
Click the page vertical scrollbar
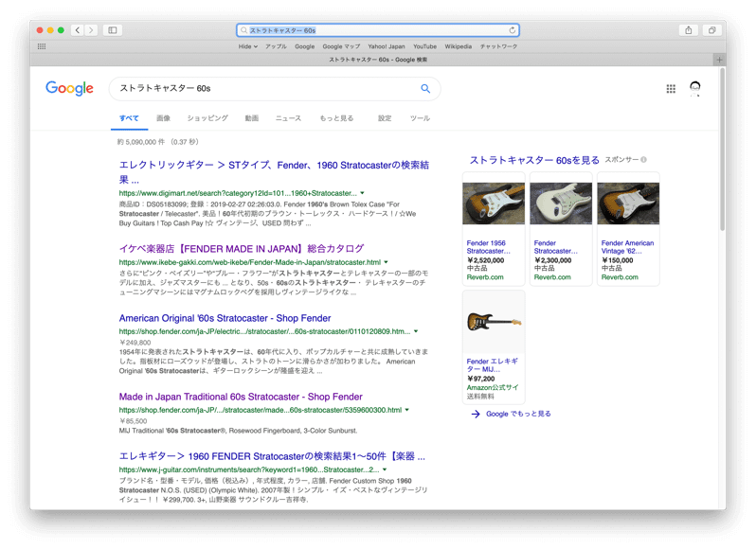tap(722, 150)
